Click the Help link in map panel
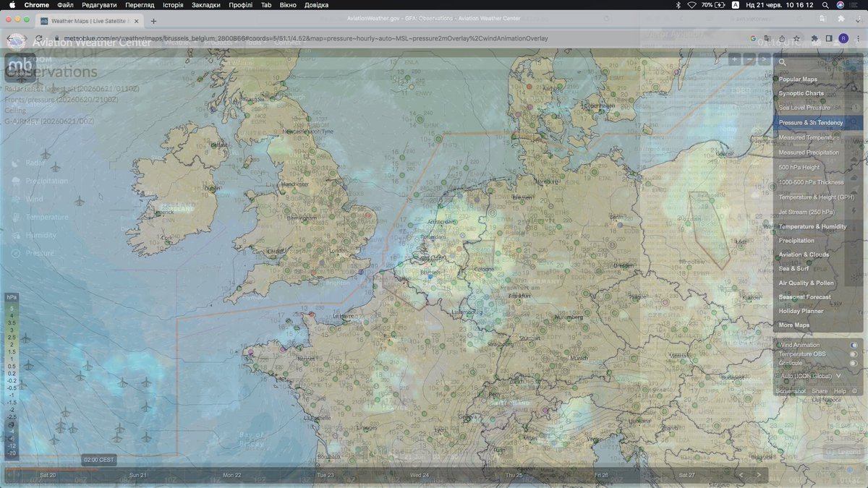868x488 pixels. pyautogui.click(x=840, y=390)
